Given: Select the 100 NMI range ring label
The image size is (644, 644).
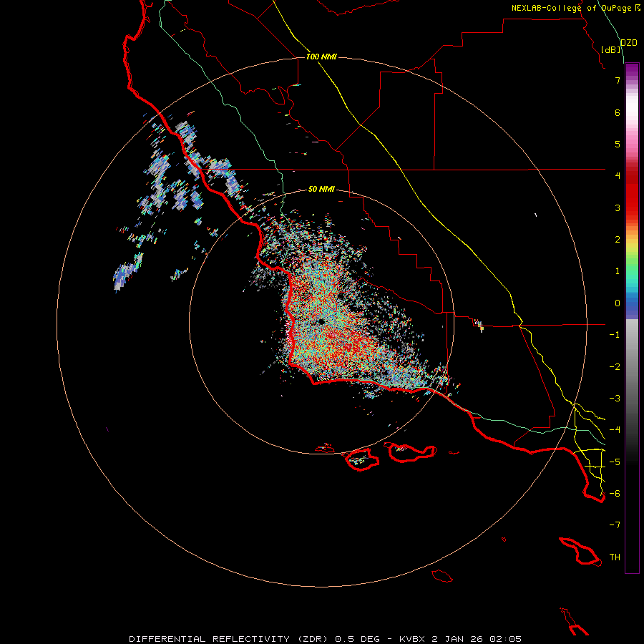Looking at the screenshot, I should coord(321,57).
